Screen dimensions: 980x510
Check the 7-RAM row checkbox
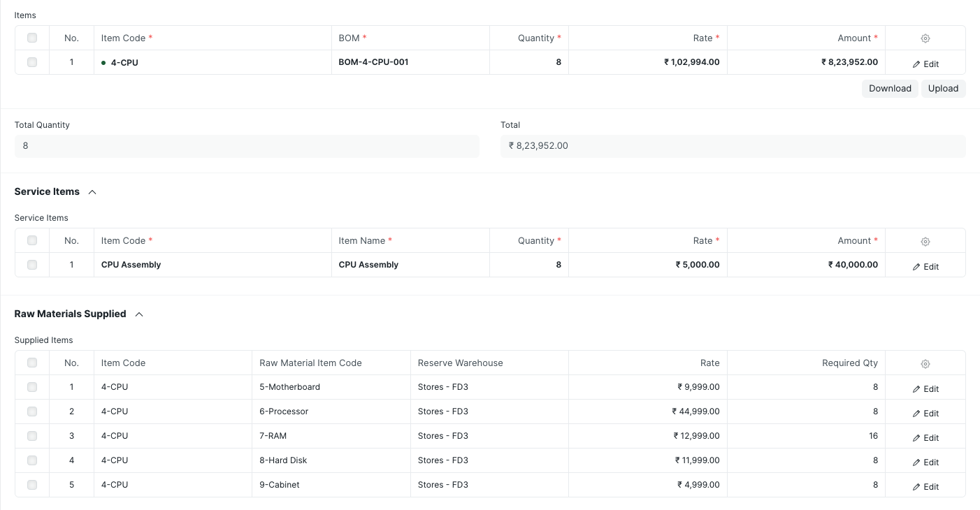coord(31,435)
